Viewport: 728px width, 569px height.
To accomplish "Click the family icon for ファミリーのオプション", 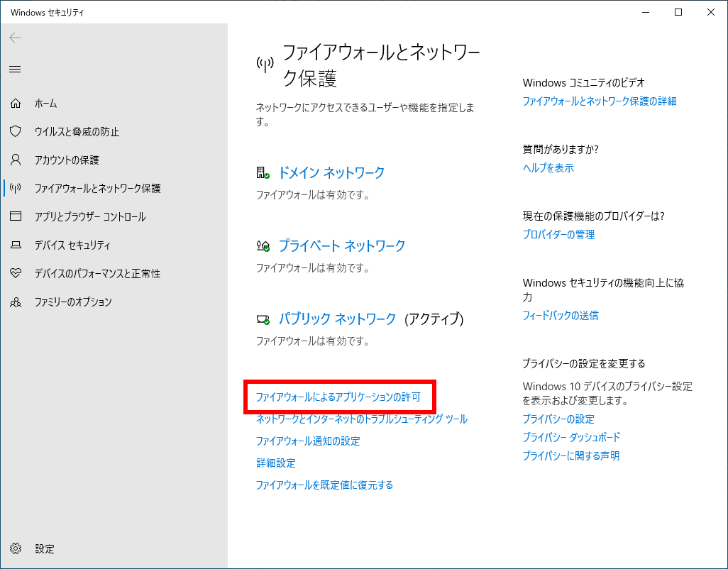I will (x=16, y=302).
